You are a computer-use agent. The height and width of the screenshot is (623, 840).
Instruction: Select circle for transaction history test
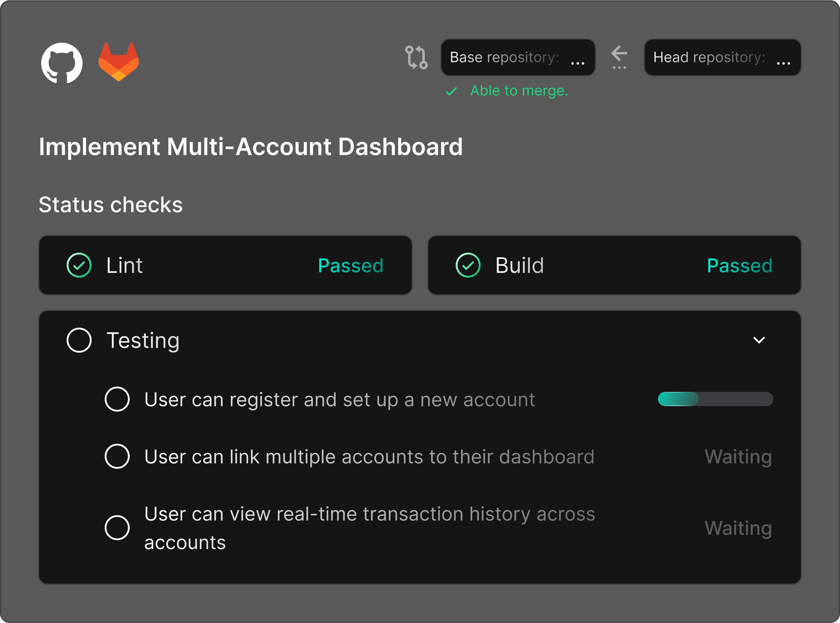point(117,528)
